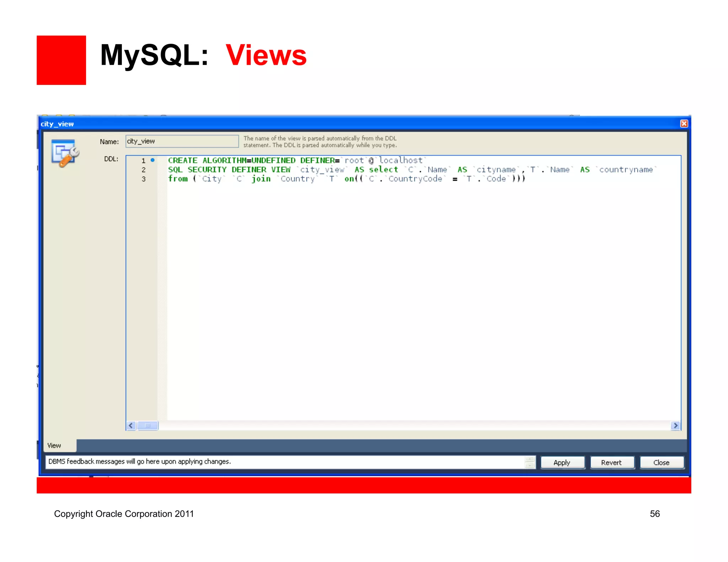Click into the Name field containing city_view
Viewport: 728px width, 562px height.
pyautogui.click(x=182, y=141)
